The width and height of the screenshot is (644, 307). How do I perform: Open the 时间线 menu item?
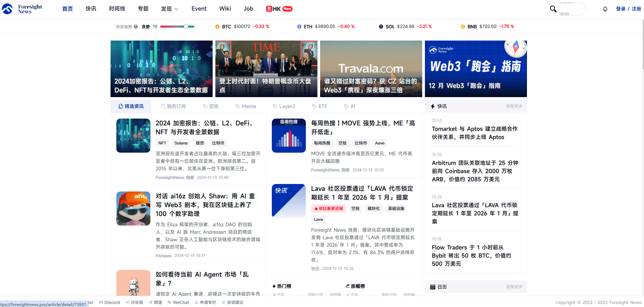coord(117,9)
